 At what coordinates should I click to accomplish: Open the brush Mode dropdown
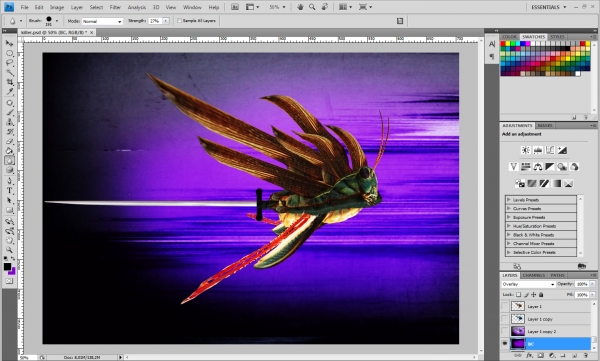point(102,21)
